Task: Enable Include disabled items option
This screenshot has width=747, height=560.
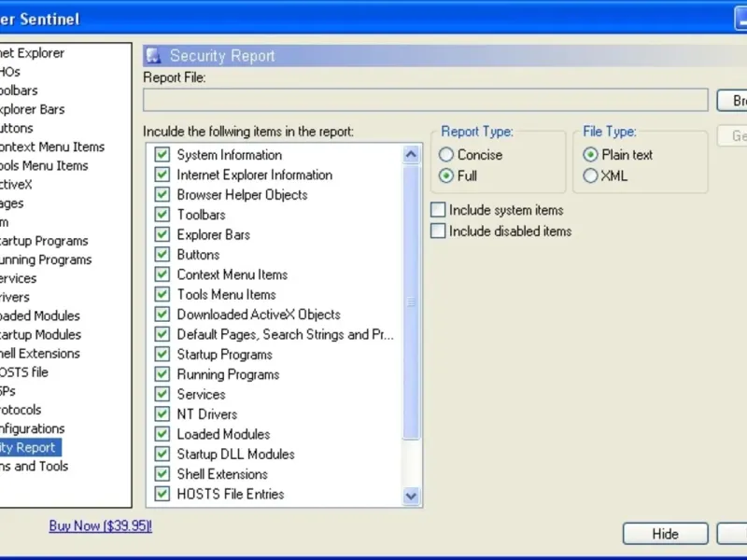Action: coord(438,231)
